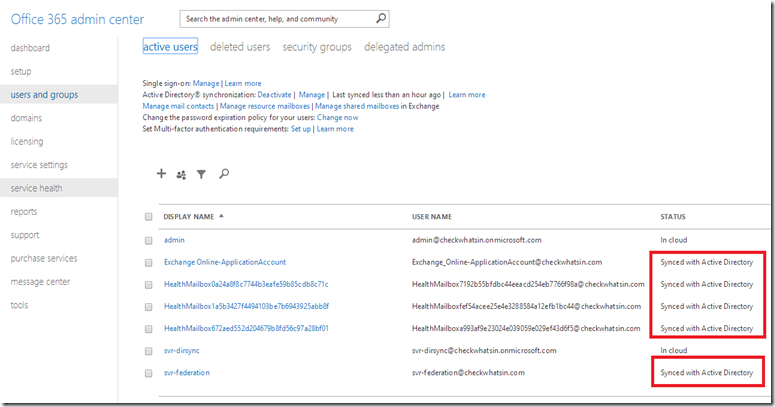Open the delegated admins tab
Image resolution: width=775 pixels, height=407 pixels.
point(404,47)
